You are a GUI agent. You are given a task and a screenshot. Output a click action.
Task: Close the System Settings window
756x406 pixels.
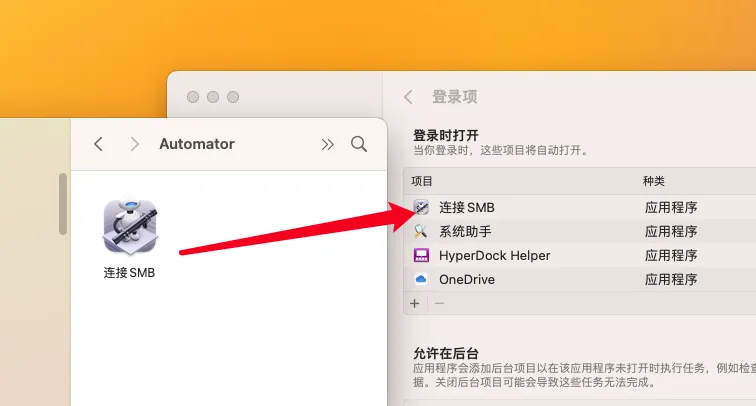[193, 97]
